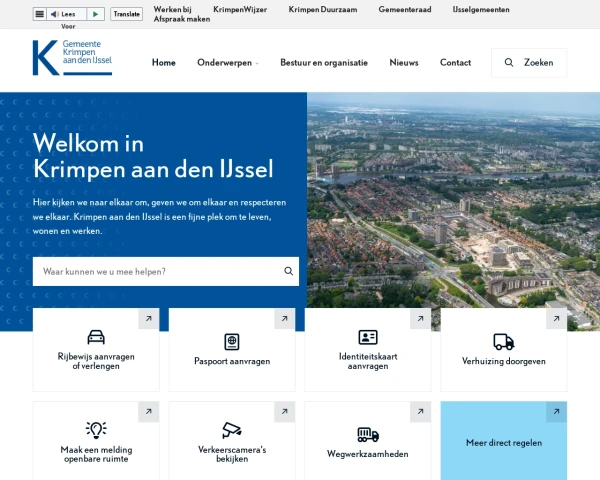
Task: Open the Werken bij link
Action: pyautogui.click(x=172, y=9)
